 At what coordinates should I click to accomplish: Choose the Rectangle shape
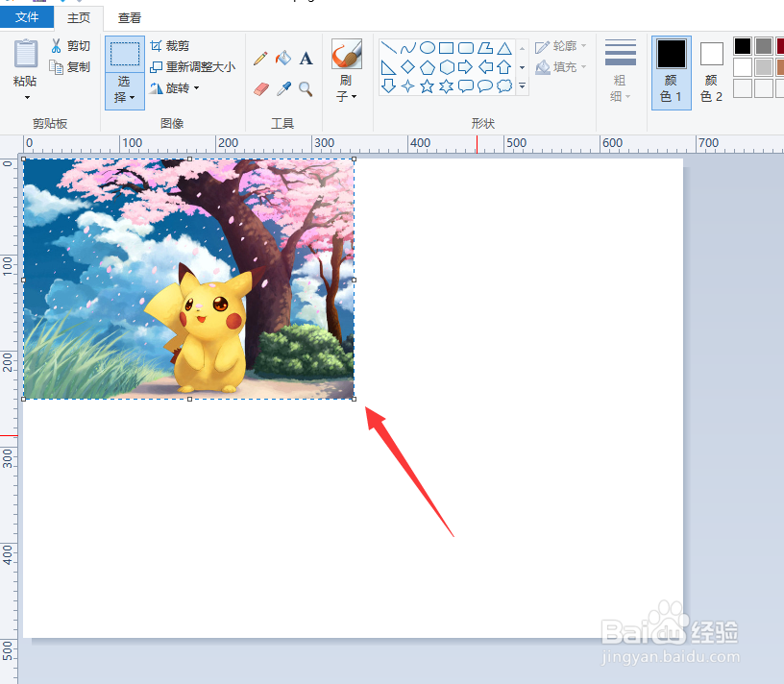pos(446,48)
